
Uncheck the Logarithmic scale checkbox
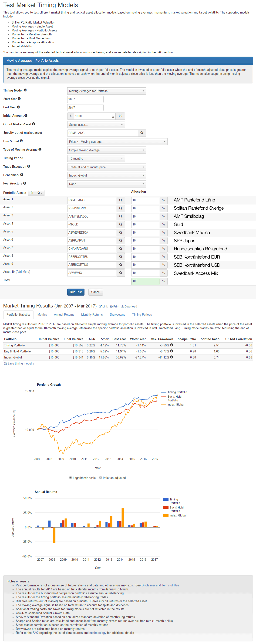[71, 477]
